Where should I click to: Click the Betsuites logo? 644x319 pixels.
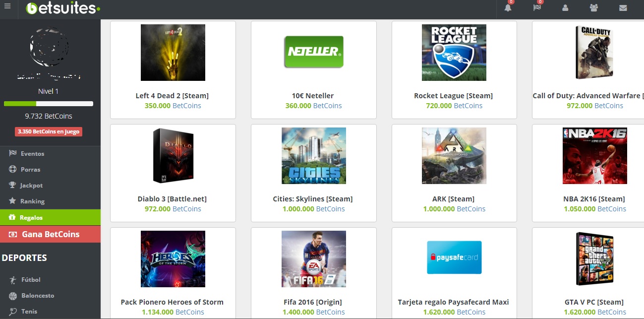(x=62, y=8)
